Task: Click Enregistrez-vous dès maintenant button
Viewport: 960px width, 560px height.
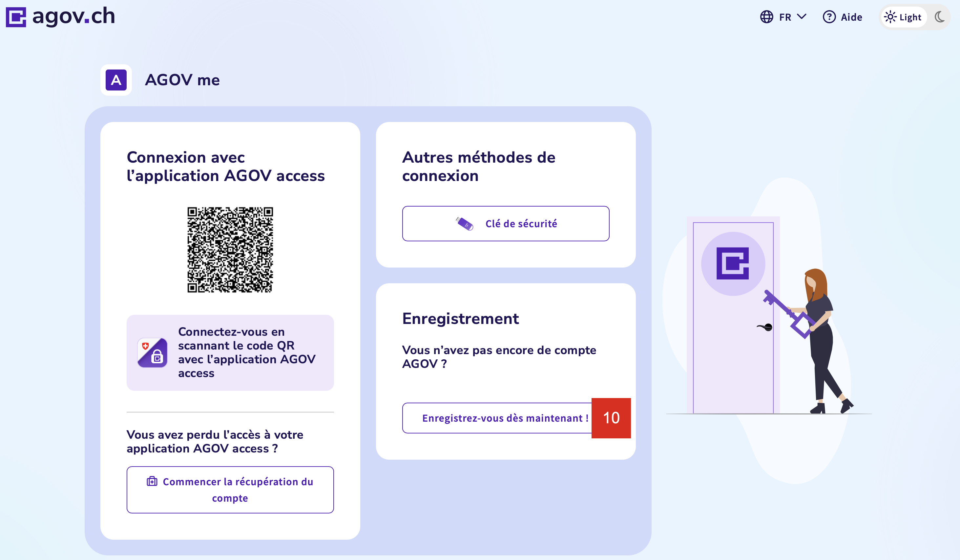Action: pos(497,418)
